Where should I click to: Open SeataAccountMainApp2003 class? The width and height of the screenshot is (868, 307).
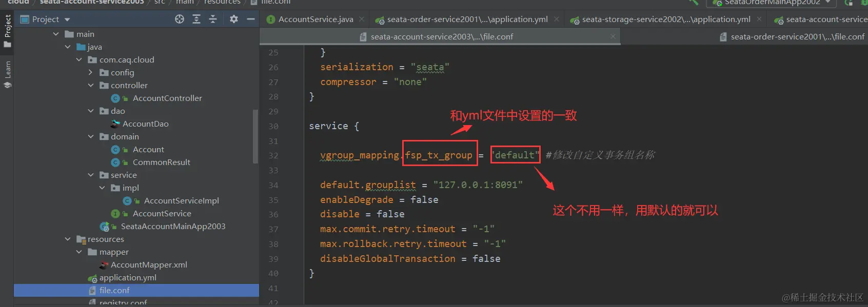[x=173, y=226]
